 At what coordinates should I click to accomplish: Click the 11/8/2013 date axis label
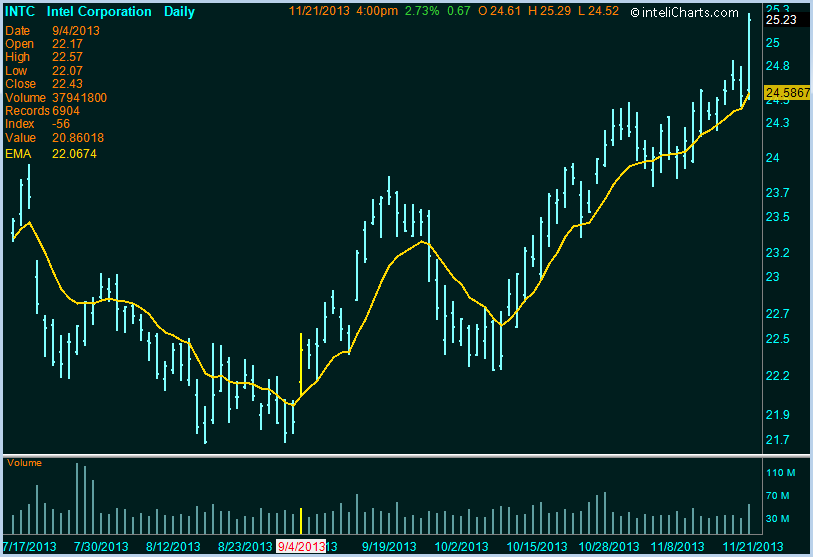click(x=677, y=547)
